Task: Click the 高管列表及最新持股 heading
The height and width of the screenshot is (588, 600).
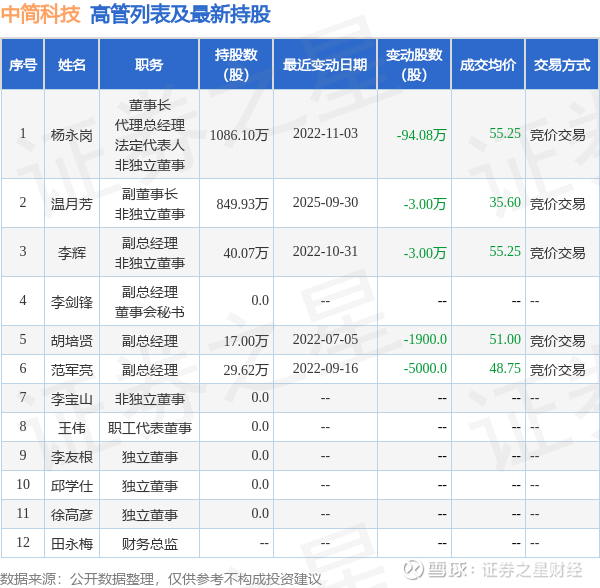Action: coord(180,15)
